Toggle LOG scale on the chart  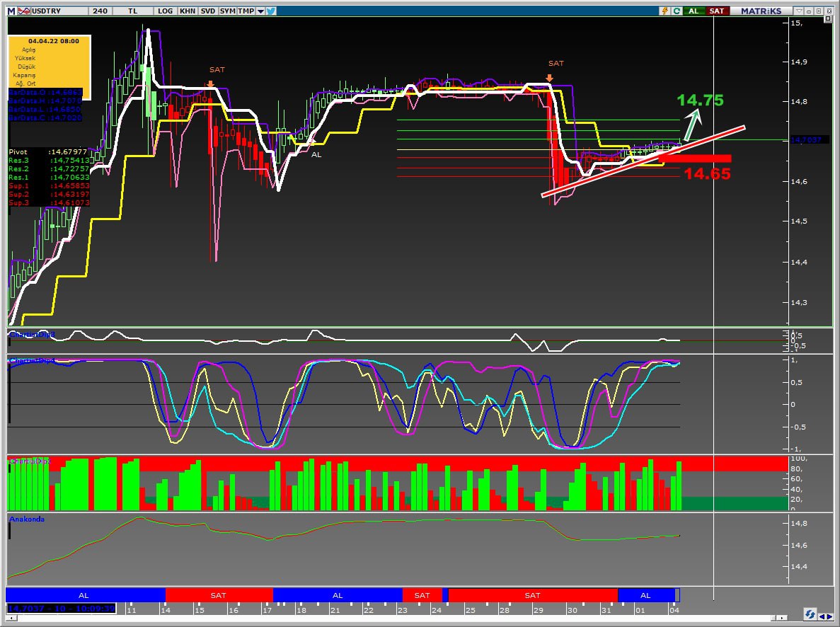(166, 11)
